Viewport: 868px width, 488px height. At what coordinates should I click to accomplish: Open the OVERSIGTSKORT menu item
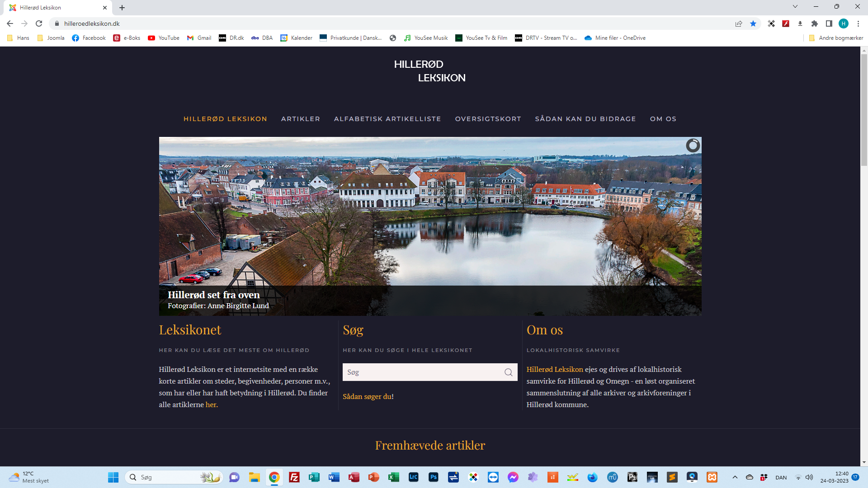tap(488, 119)
